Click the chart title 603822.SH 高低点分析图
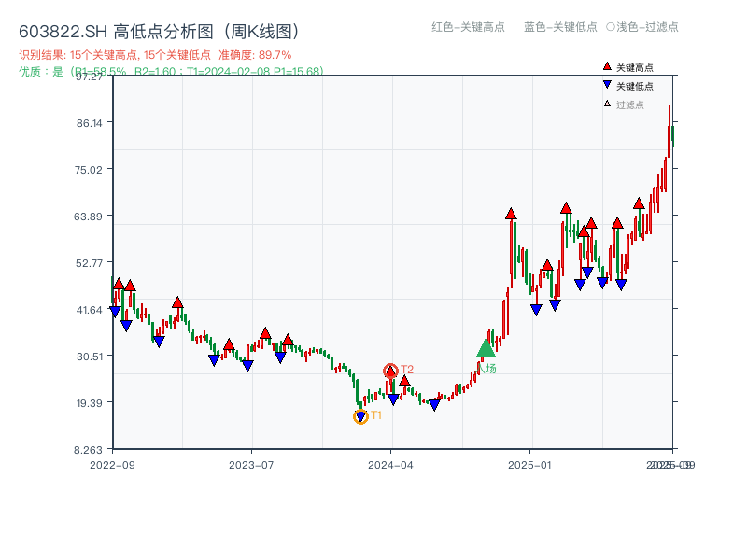Viewport: 747px width, 560px height. (x=161, y=32)
